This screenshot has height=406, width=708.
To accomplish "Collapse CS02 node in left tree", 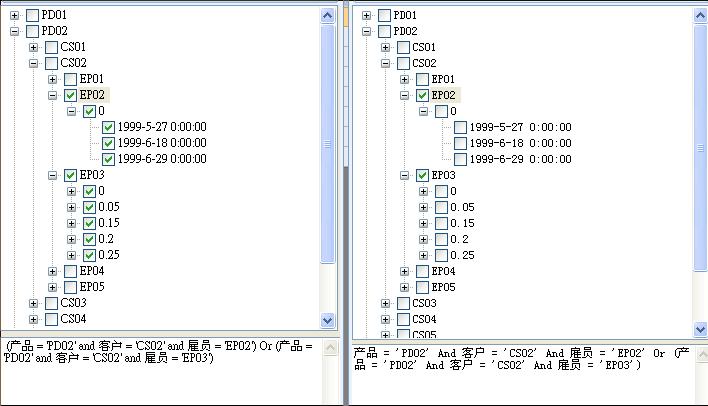I will point(33,63).
